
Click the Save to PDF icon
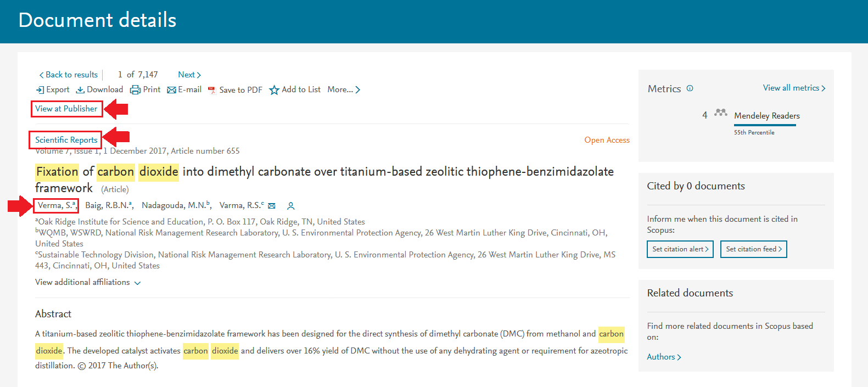click(212, 91)
